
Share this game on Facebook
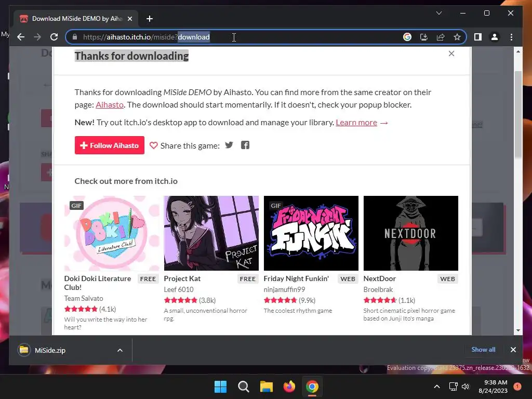pyautogui.click(x=245, y=145)
